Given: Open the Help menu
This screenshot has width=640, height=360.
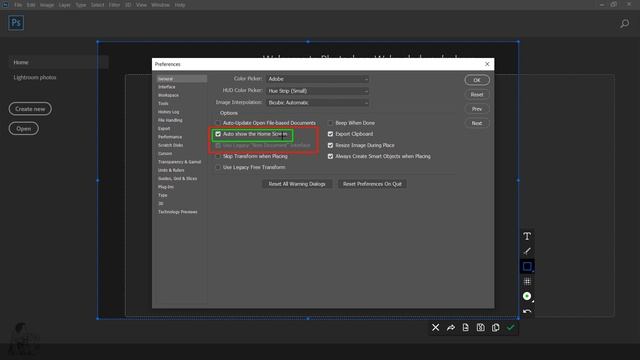Looking at the screenshot, I should coord(180,5).
